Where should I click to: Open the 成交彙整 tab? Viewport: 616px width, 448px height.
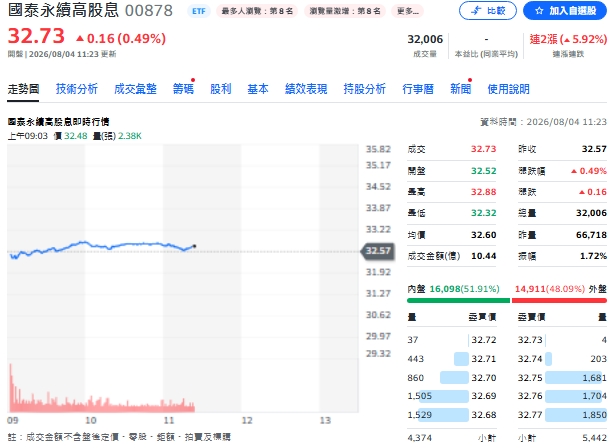(135, 89)
